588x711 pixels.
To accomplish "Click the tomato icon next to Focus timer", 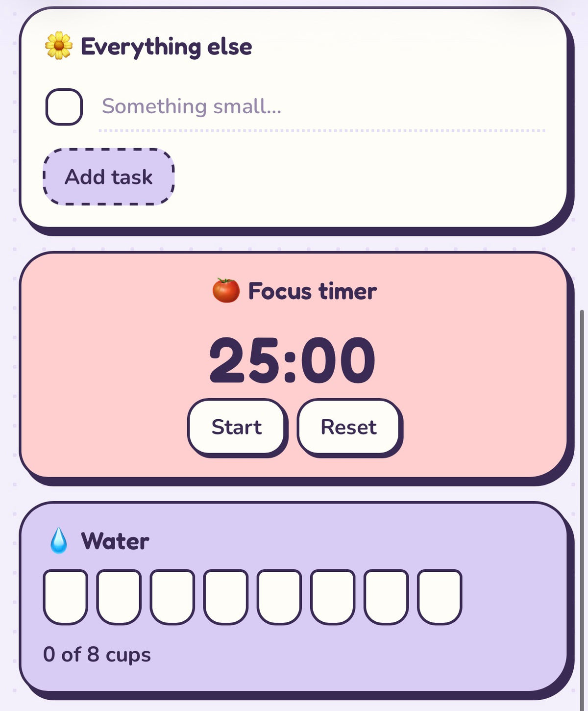I will pyautogui.click(x=226, y=290).
